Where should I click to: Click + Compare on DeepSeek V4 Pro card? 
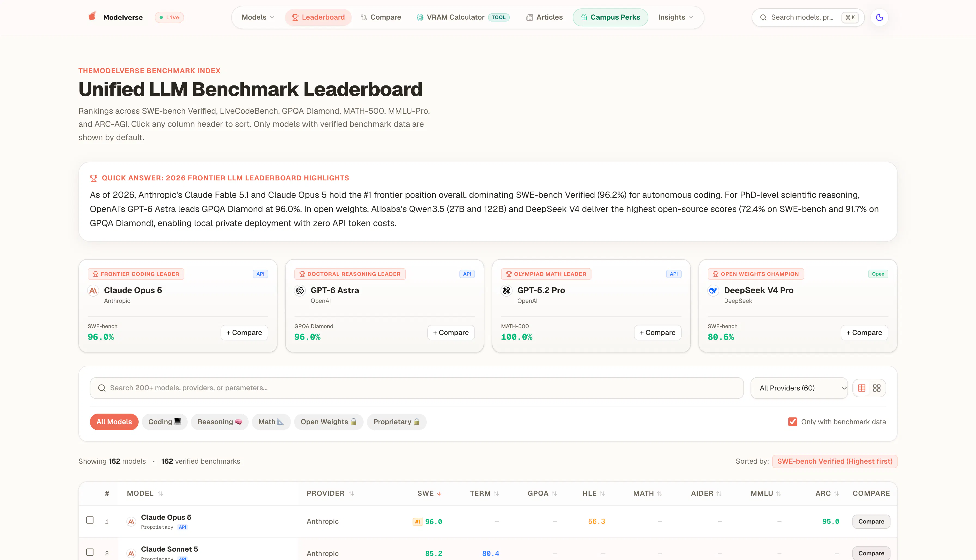(x=864, y=333)
